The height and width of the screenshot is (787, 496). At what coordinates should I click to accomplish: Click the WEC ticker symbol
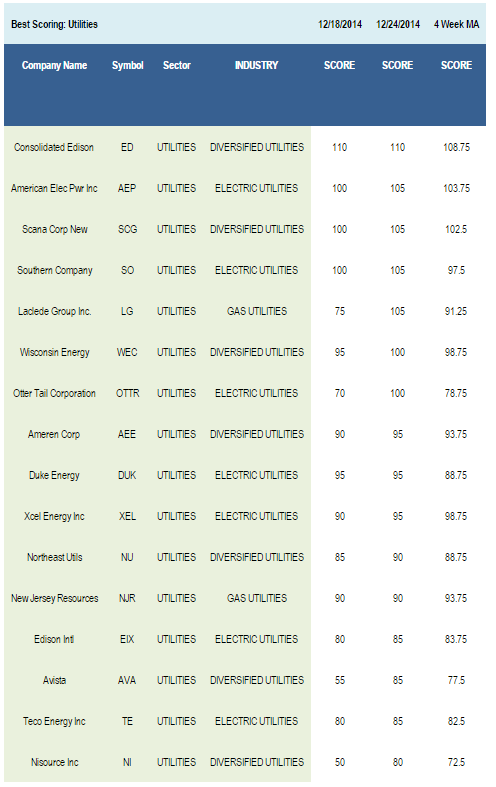coord(127,352)
